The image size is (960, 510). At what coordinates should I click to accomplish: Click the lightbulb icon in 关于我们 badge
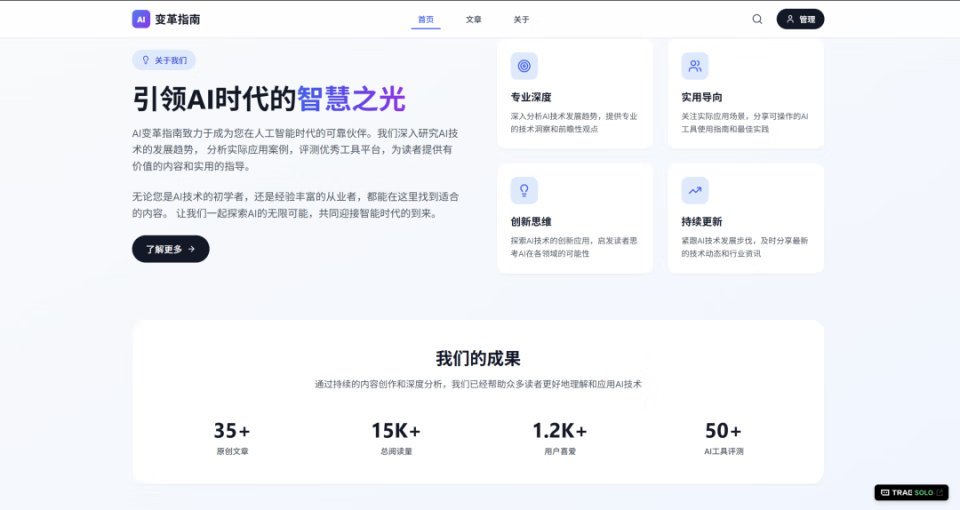[146, 60]
